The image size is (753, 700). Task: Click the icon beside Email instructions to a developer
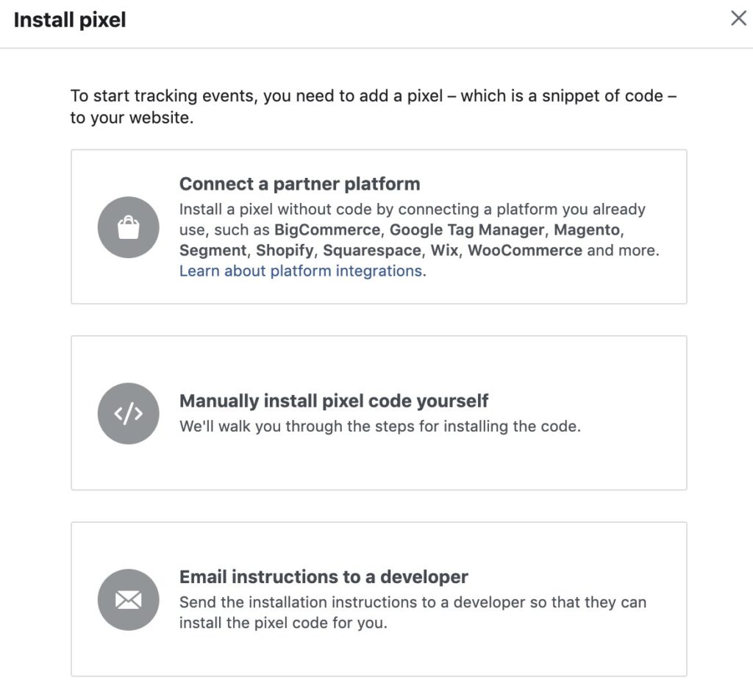[128, 600]
